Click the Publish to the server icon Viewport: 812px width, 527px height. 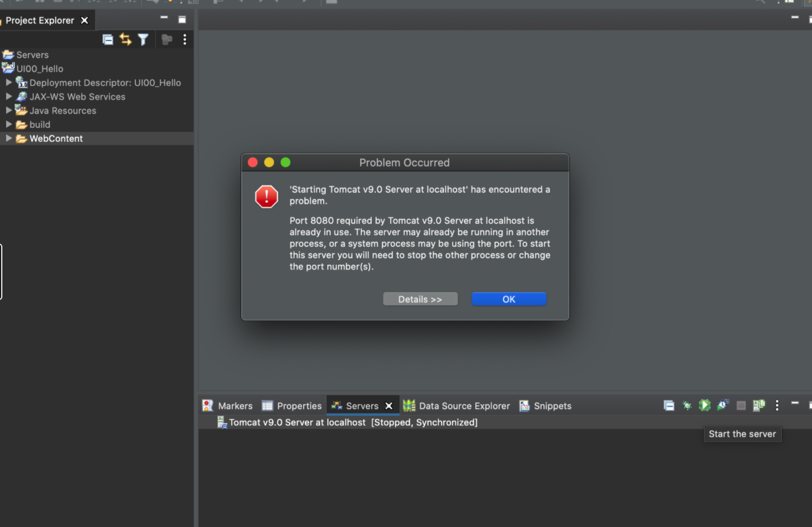coord(759,405)
